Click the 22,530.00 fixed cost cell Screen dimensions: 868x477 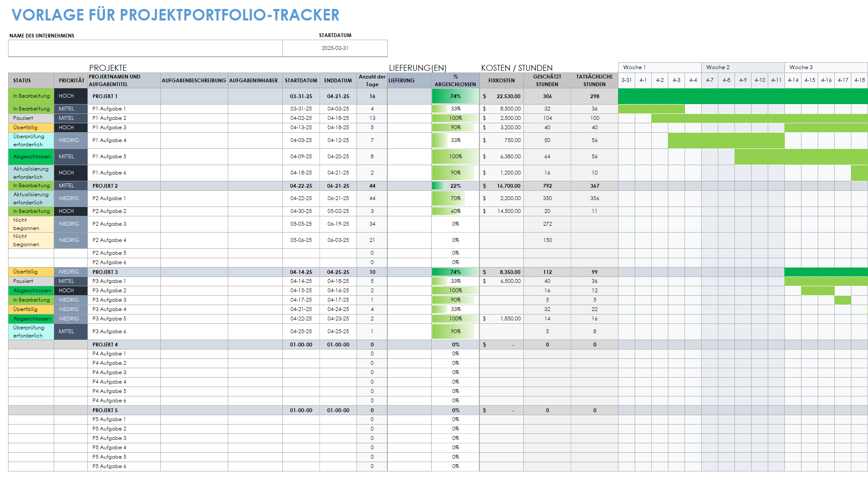coord(502,96)
